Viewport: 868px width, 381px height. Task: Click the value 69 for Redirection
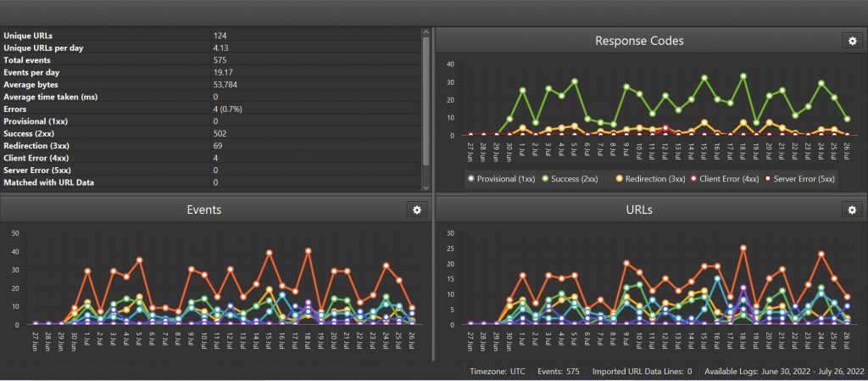pos(218,146)
